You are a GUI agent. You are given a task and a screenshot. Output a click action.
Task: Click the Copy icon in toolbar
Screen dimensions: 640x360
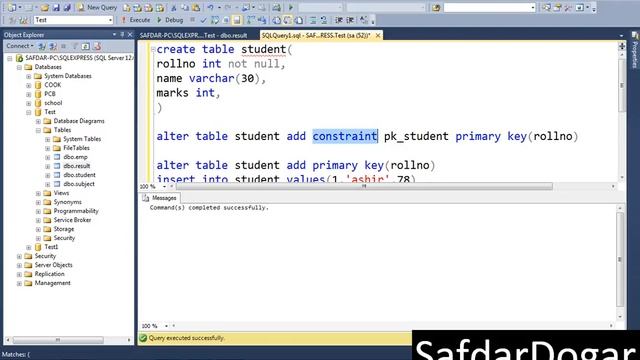pyautogui.click(x=185, y=7)
